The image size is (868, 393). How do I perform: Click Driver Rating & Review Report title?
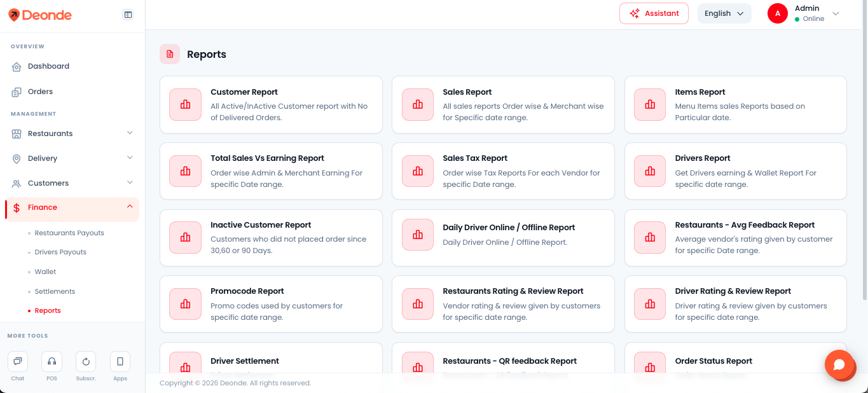[733, 291]
